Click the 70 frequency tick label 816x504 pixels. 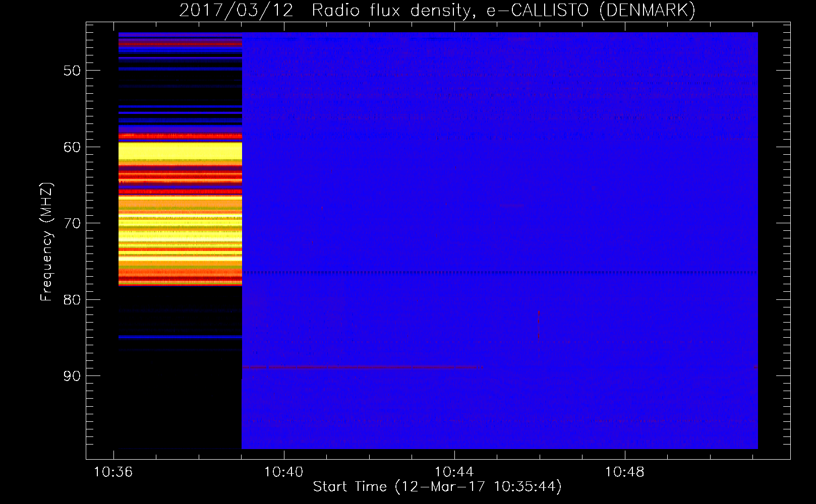[72, 223]
